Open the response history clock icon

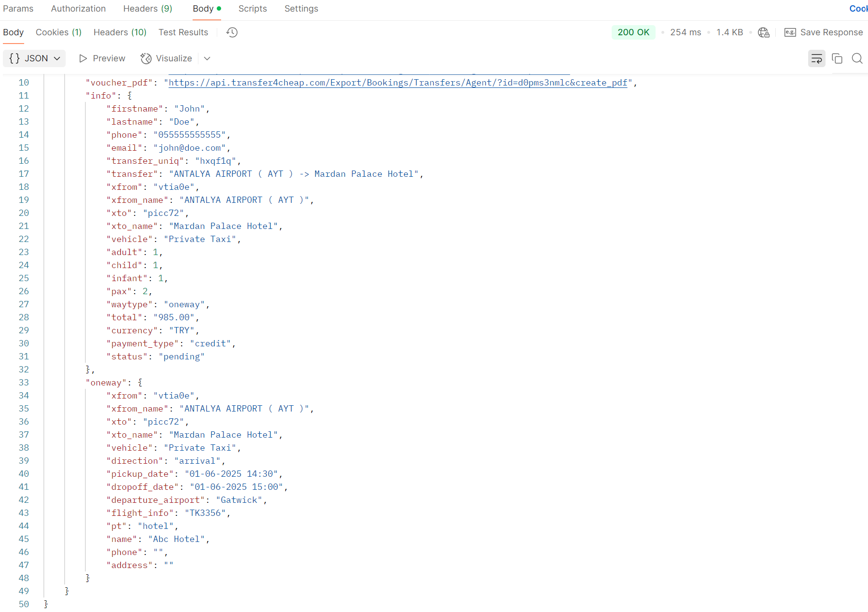pos(232,32)
